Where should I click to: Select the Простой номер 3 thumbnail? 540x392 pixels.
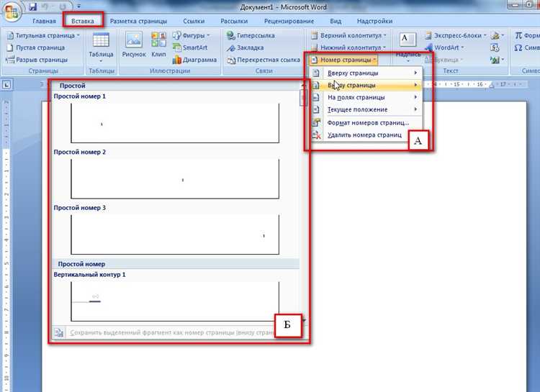coord(175,234)
